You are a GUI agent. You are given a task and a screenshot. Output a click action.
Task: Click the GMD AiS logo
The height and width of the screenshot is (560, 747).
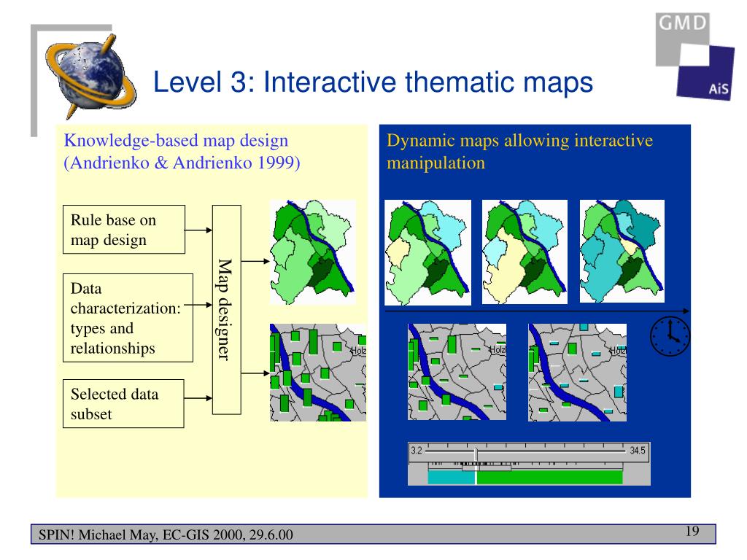click(695, 56)
